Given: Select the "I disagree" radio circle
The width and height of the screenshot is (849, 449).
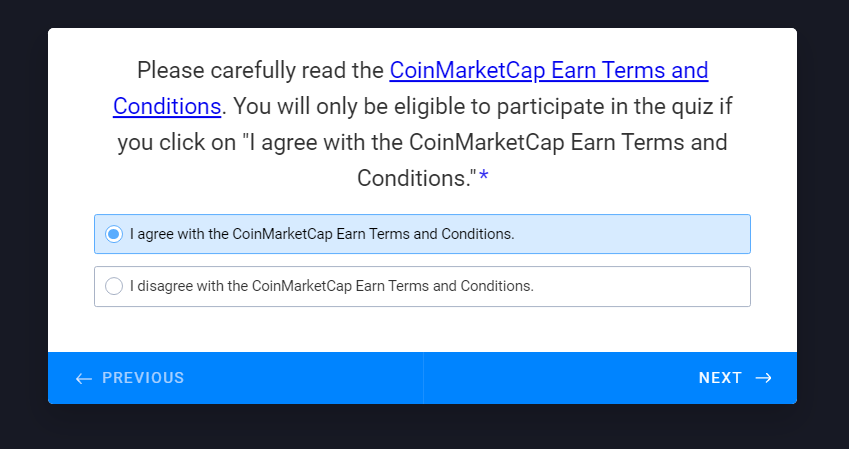Looking at the screenshot, I should tap(114, 286).
